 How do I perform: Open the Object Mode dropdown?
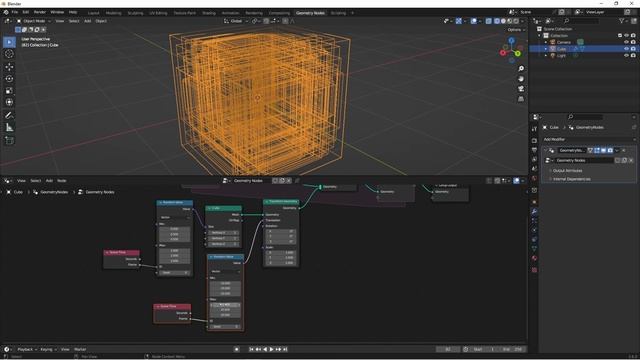tap(33, 21)
